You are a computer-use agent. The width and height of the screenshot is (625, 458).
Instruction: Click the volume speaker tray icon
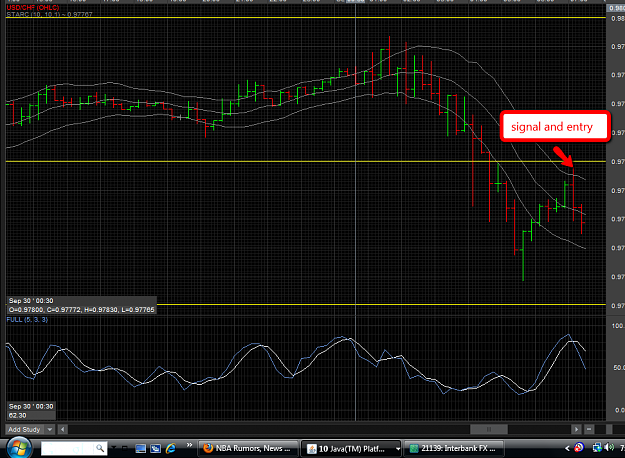click(x=609, y=448)
